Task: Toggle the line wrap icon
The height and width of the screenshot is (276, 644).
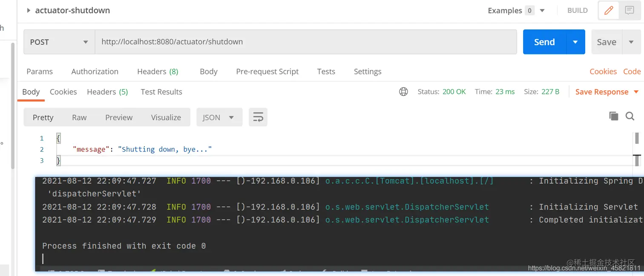Action: [258, 117]
